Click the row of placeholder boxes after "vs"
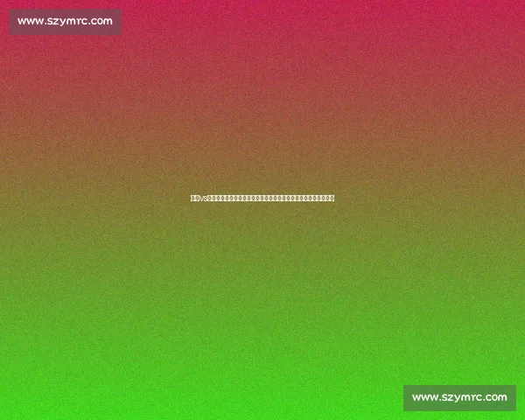Viewport: 525px width, 420px height. [271, 199]
